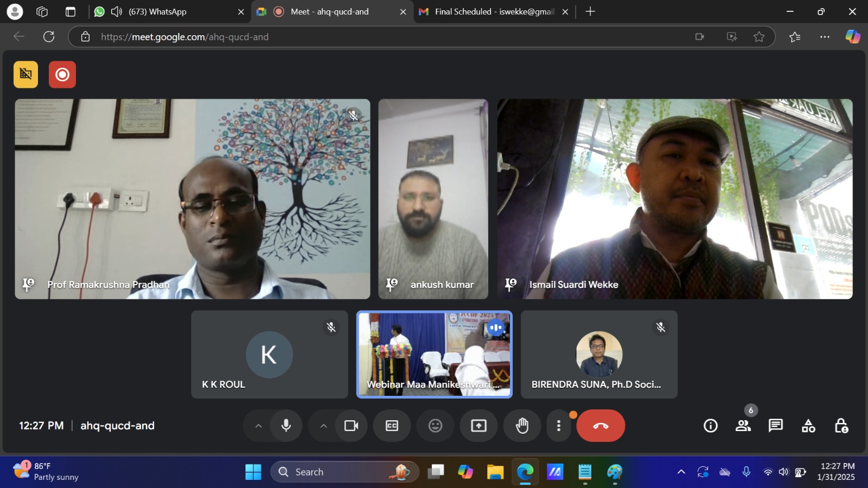Turn off the camera
This screenshot has width=868, height=488.
(x=351, y=426)
